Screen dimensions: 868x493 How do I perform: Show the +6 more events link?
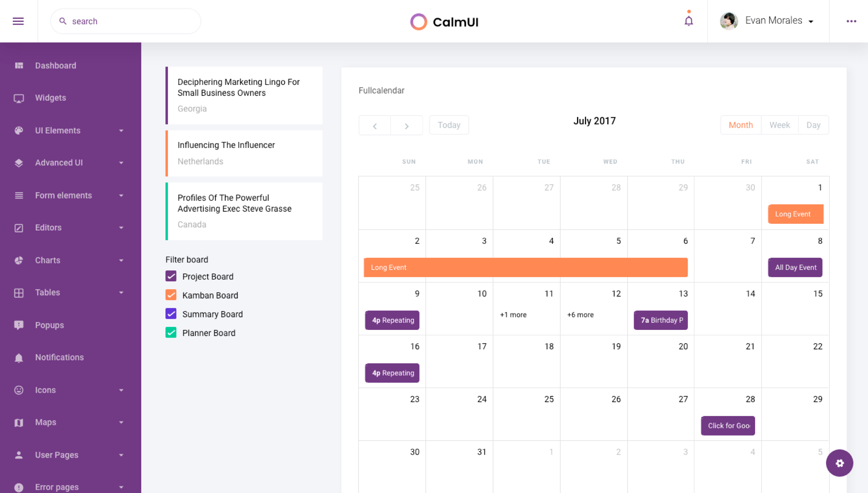580,315
